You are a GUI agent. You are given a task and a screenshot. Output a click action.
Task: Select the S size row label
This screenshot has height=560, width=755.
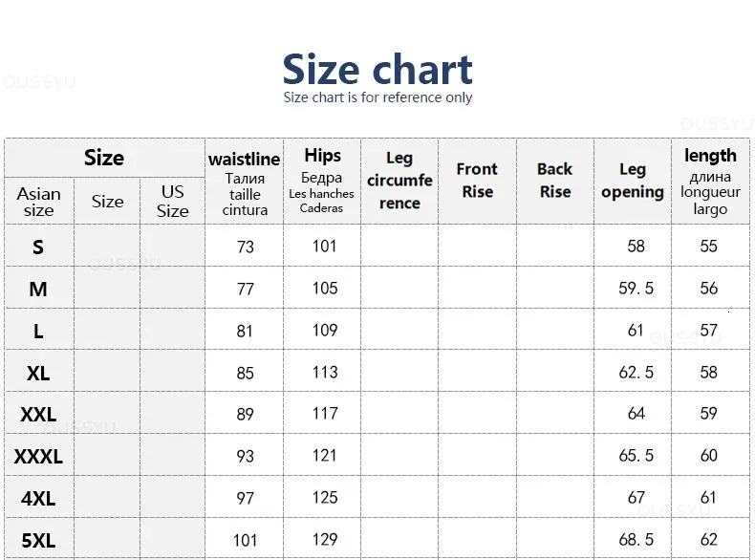pos(38,247)
